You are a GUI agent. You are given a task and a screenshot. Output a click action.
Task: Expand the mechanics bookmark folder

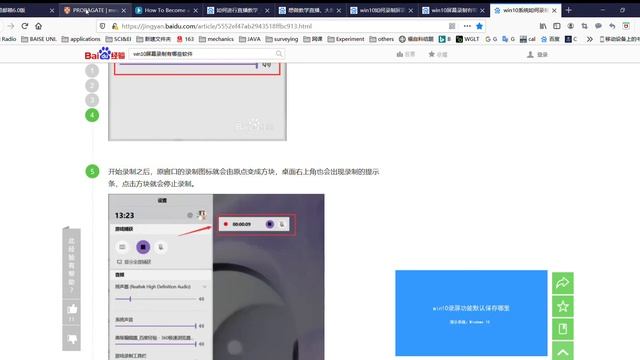click(216, 39)
